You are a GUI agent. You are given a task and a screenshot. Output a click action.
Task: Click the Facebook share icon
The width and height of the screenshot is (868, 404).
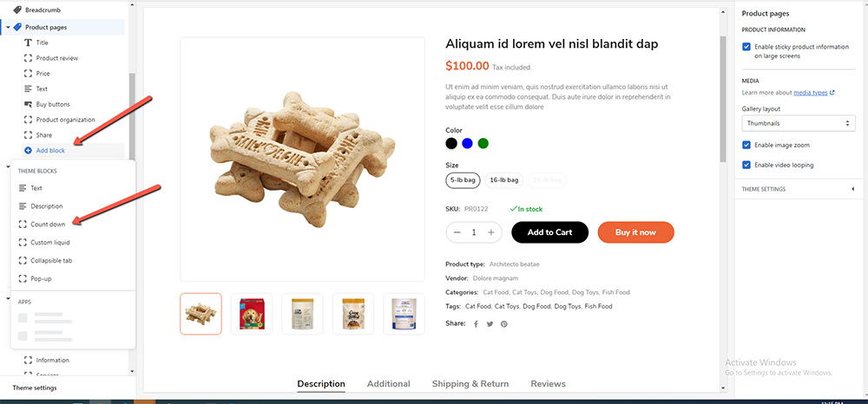tap(476, 323)
